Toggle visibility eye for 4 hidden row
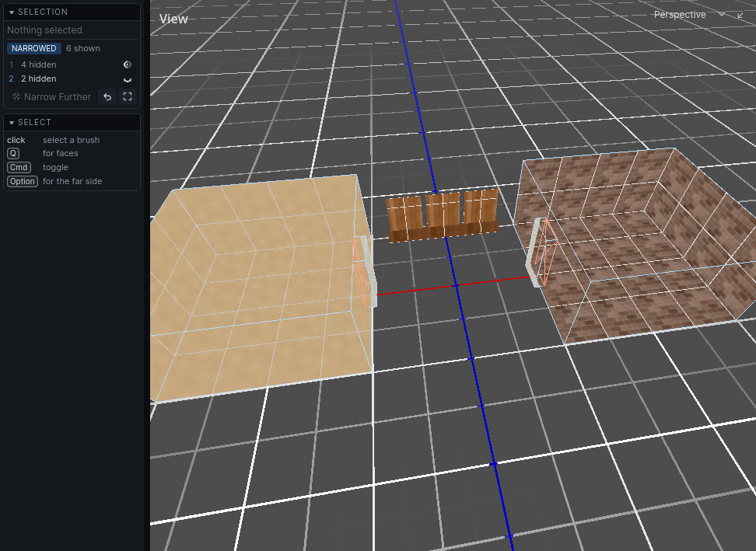This screenshot has height=551, width=756. 128,65
